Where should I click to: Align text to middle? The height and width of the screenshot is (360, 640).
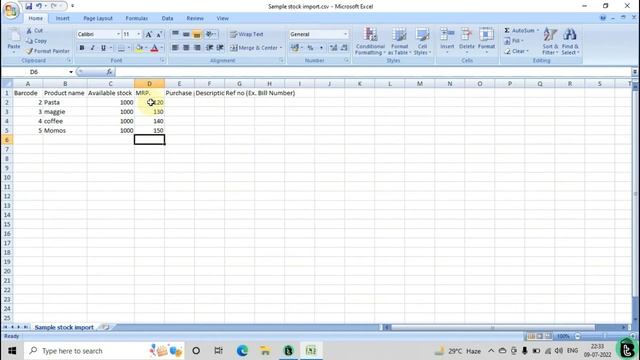click(x=186, y=34)
